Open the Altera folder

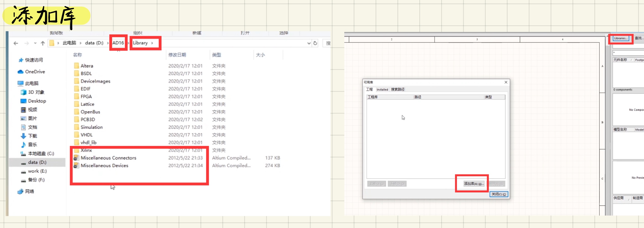pyautogui.click(x=87, y=65)
